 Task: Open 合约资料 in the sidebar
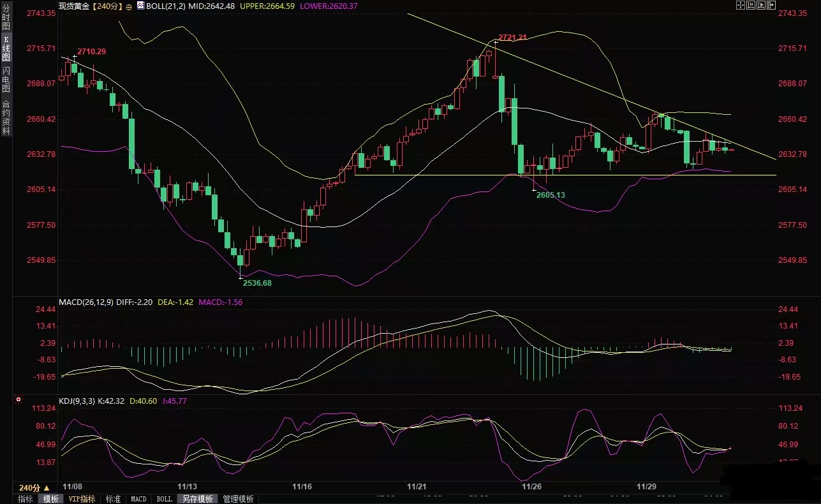[6, 117]
